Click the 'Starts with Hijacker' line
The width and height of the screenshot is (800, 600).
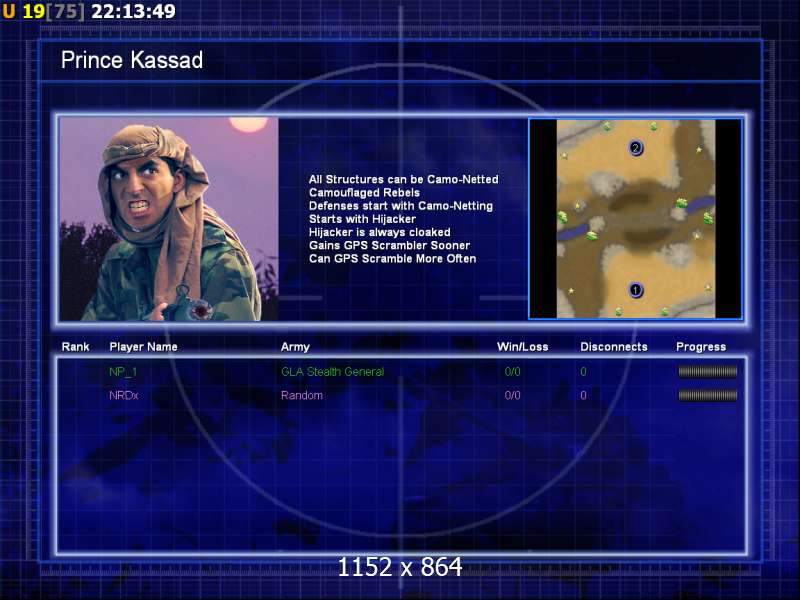pyautogui.click(x=362, y=219)
